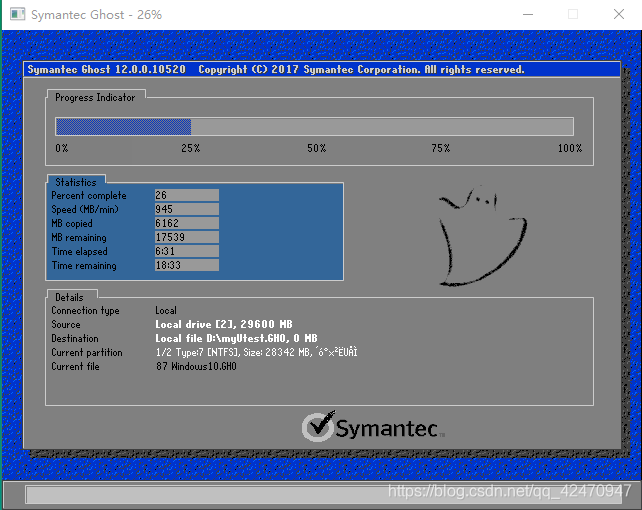Select the Percent complete value 26
Viewport: 642px width, 510px height.
(x=186, y=195)
